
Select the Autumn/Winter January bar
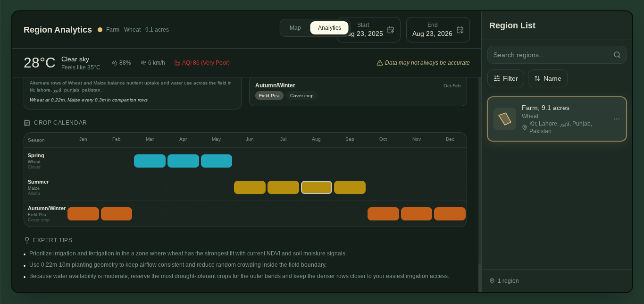pyautogui.click(x=83, y=214)
